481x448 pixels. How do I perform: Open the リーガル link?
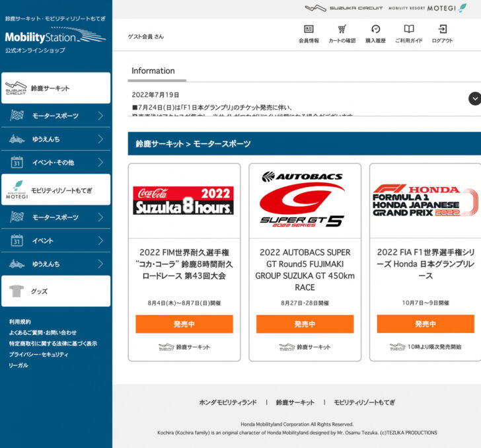18,365
